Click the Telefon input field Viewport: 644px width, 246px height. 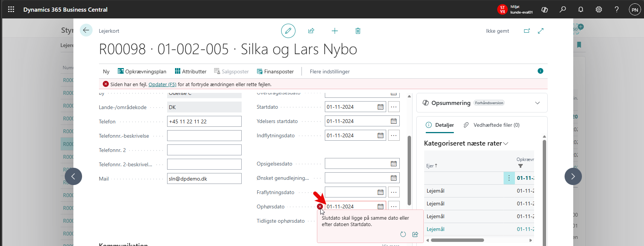tap(204, 121)
